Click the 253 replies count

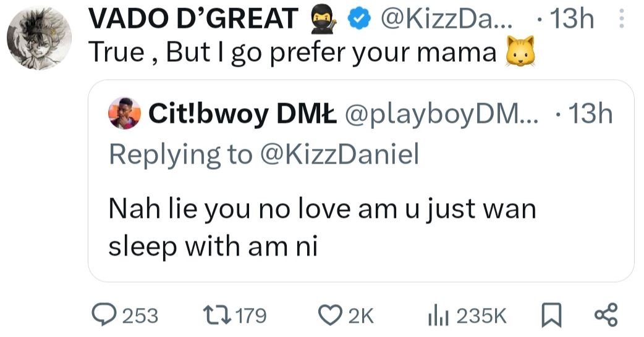(140, 316)
